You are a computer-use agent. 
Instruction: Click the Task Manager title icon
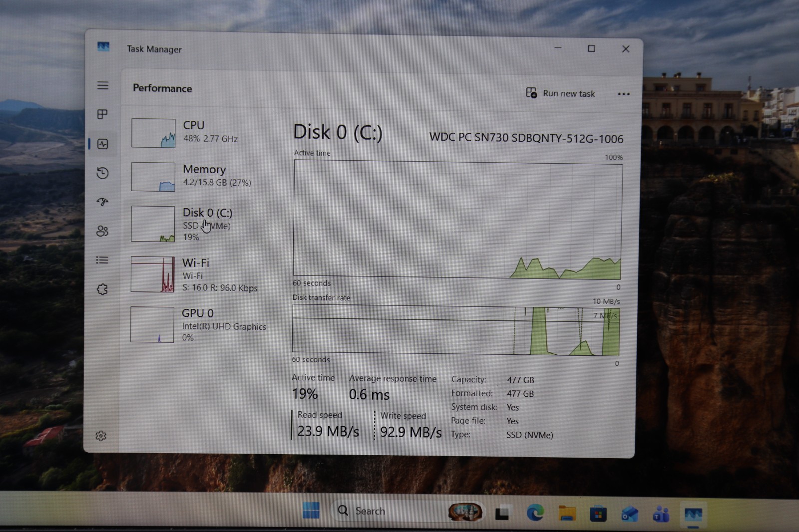pos(103,46)
